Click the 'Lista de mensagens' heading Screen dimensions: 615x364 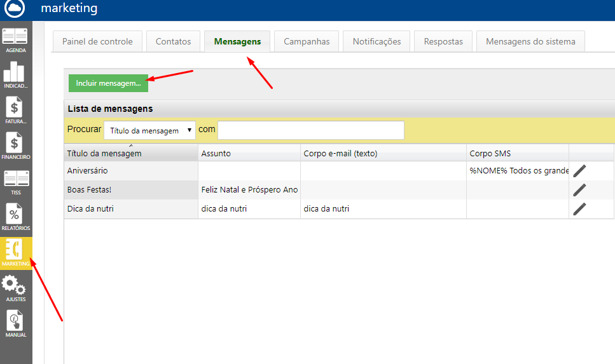pos(110,109)
